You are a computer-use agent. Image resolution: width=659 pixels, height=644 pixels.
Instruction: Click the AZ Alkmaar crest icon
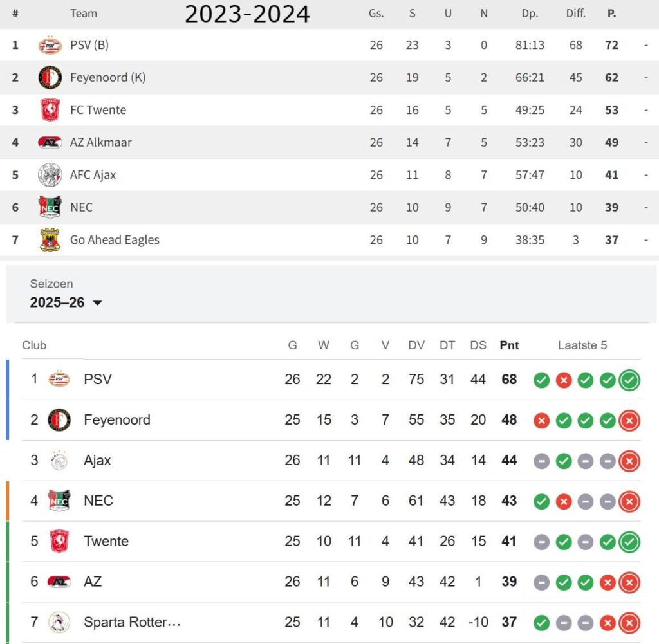[50, 142]
